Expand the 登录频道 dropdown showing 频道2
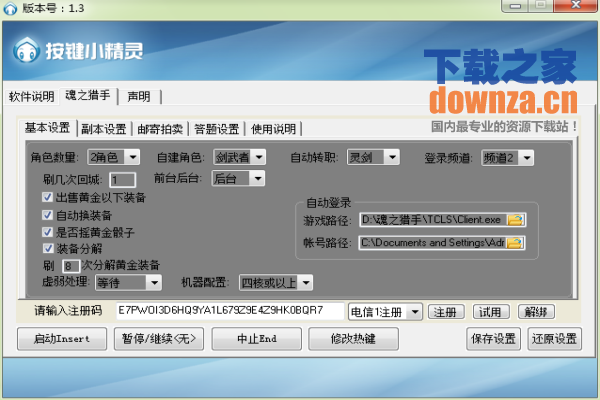 (x=507, y=158)
